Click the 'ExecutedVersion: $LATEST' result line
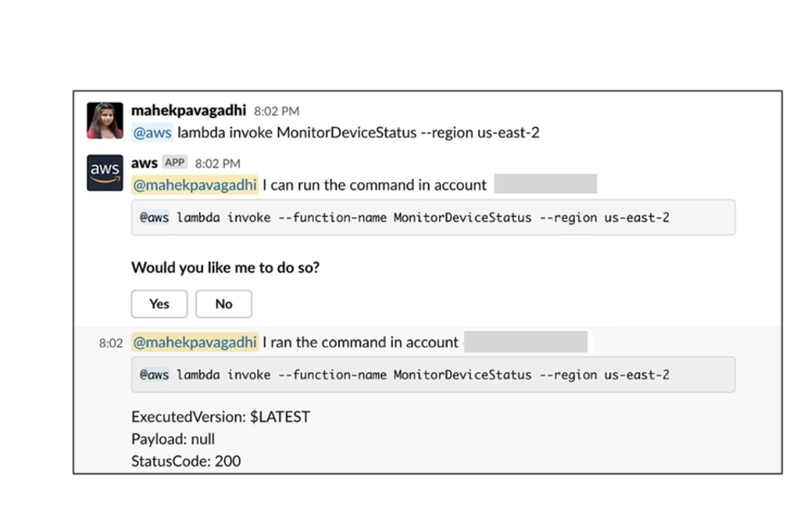Screen dimensions: 804x532 click(x=221, y=416)
